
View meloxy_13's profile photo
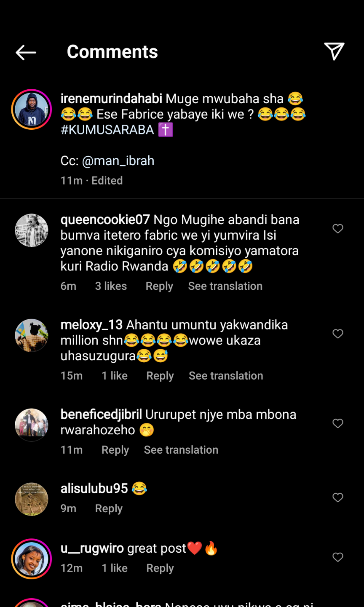coord(32,335)
